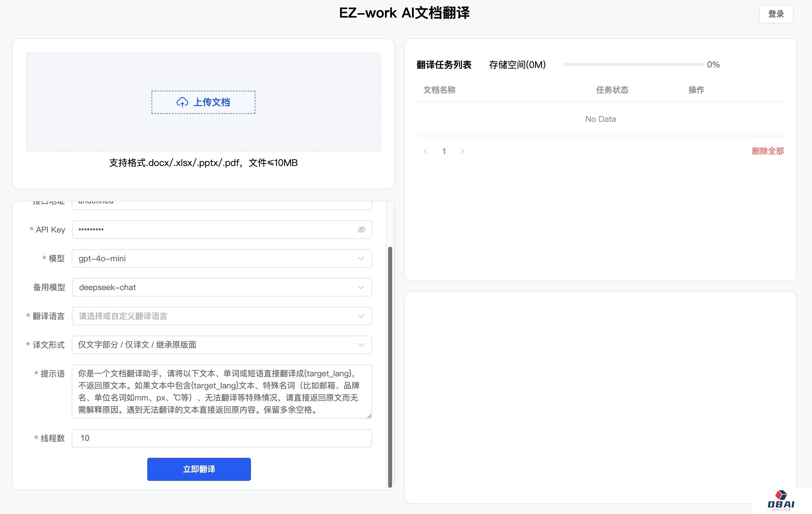The image size is (812, 514).
Task: Expand the 备用模型 deepseek-chat dropdown
Action: [x=222, y=287]
